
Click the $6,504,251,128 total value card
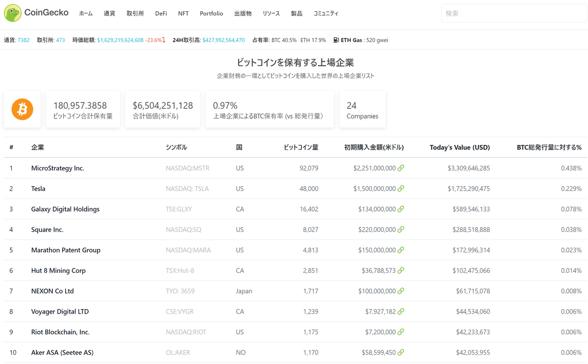(163, 109)
